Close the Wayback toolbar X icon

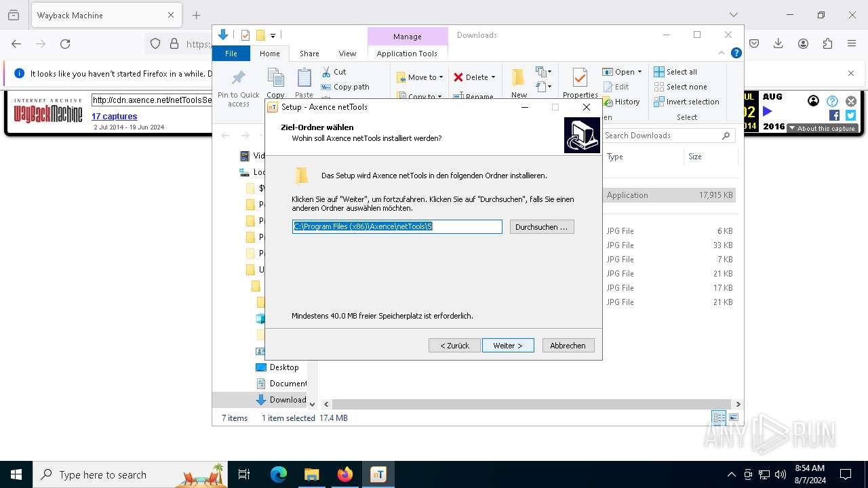coord(850,101)
